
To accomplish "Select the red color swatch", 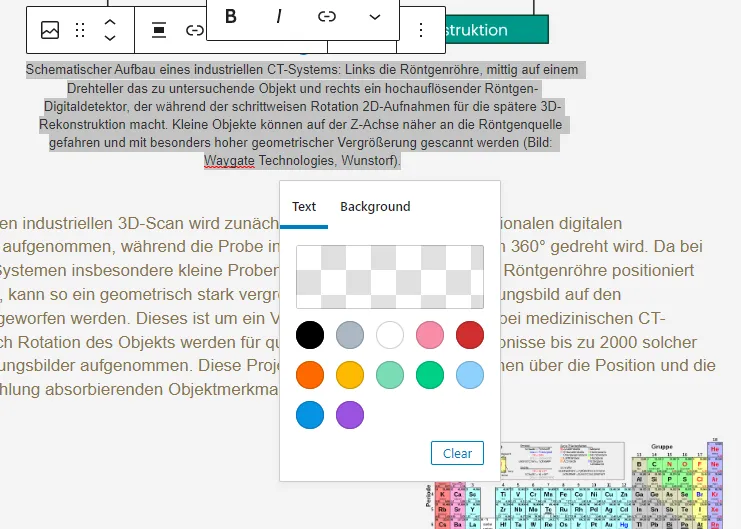I will point(470,335).
